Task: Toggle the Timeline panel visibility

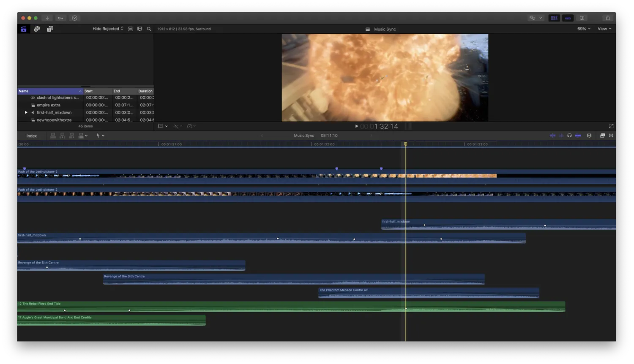Action: pyautogui.click(x=568, y=18)
